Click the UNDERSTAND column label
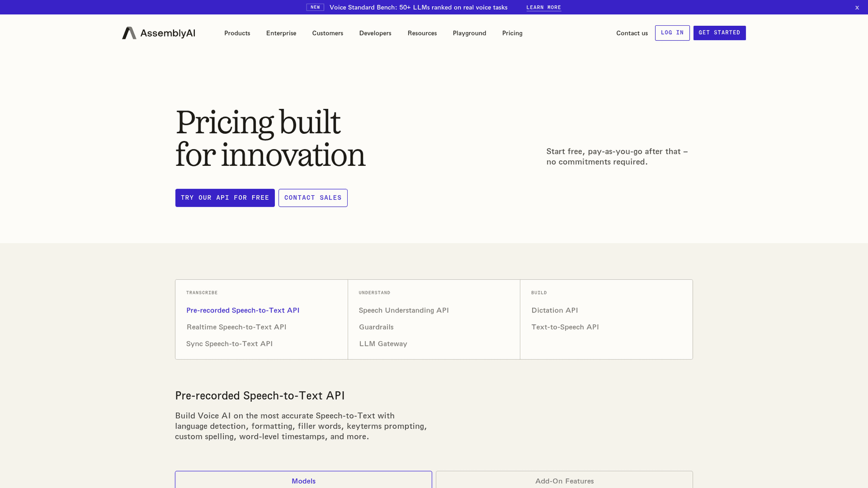The height and width of the screenshot is (488, 868). coord(375,293)
